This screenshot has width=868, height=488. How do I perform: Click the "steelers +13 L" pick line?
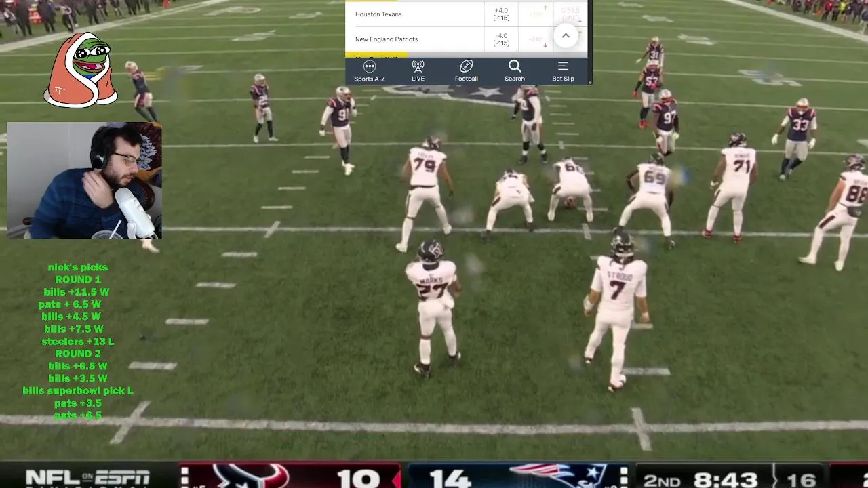pyautogui.click(x=77, y=342)
